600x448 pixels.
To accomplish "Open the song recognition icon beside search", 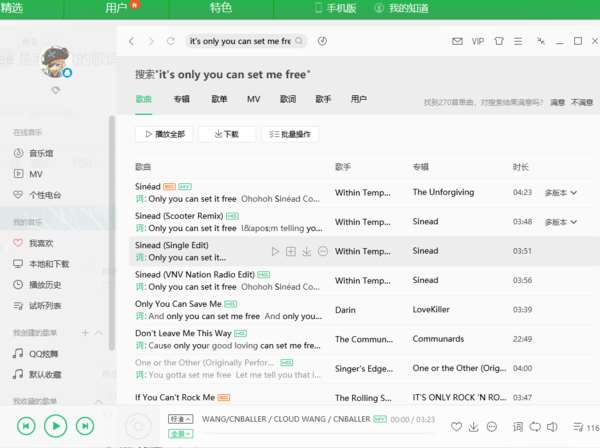I will tap(322, 41).
